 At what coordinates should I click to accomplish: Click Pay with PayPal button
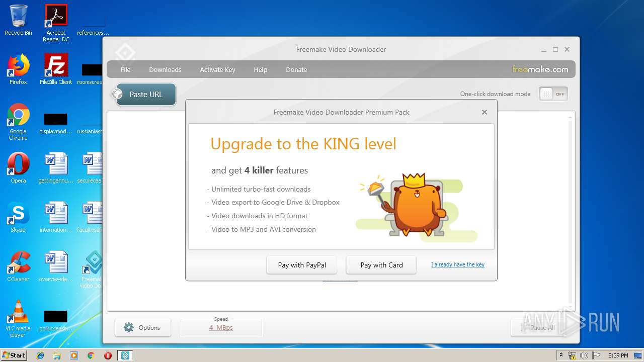(x=302, y=265)
